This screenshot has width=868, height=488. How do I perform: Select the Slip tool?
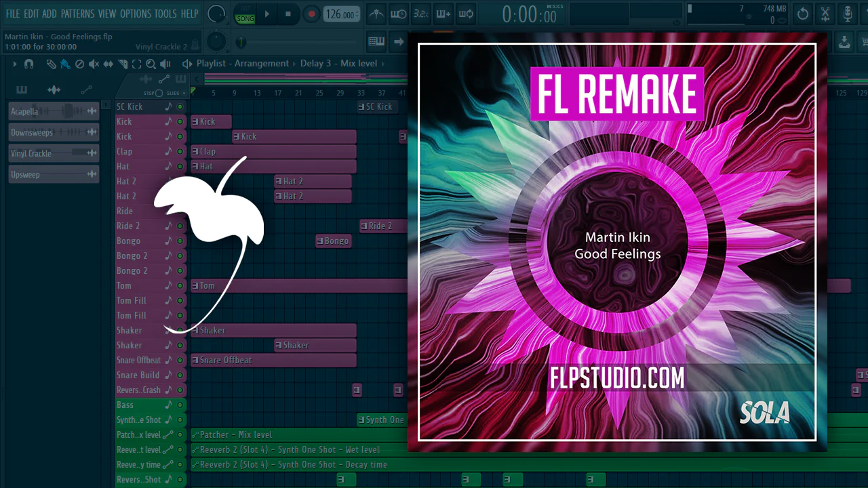coord(108,64)
